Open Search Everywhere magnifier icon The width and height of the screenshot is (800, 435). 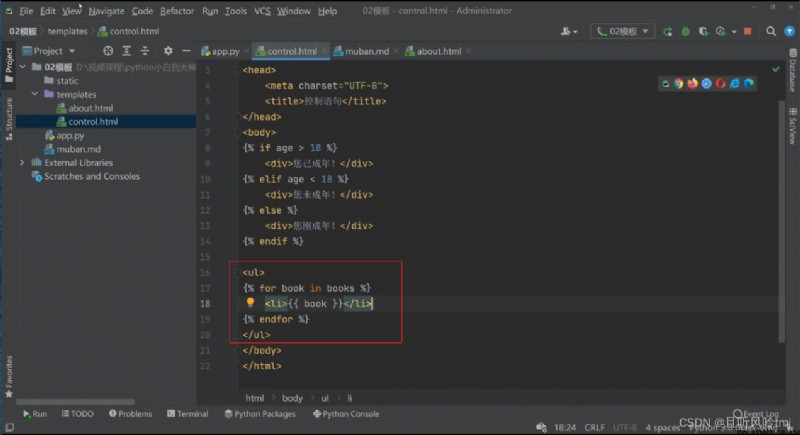pyautogui.click(x=771, y=32)
